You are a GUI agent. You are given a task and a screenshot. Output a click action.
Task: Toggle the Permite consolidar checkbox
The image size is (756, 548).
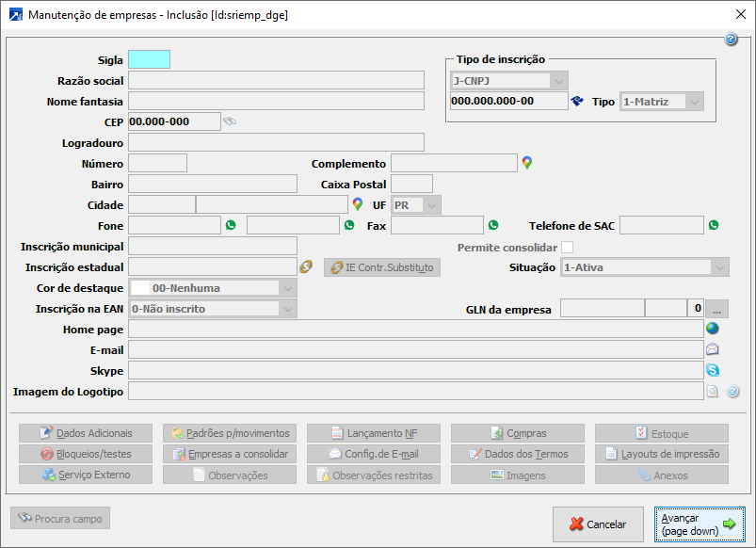coord(568,247)
